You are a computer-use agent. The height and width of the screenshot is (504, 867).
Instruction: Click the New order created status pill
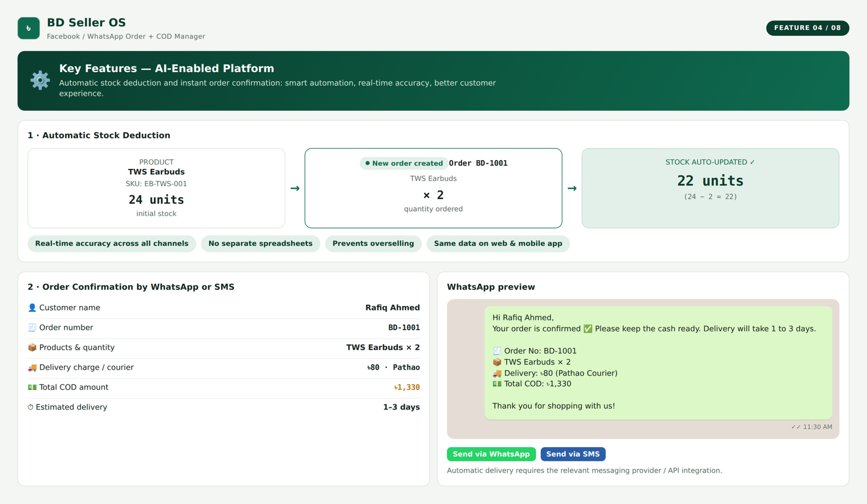[404, 163]
